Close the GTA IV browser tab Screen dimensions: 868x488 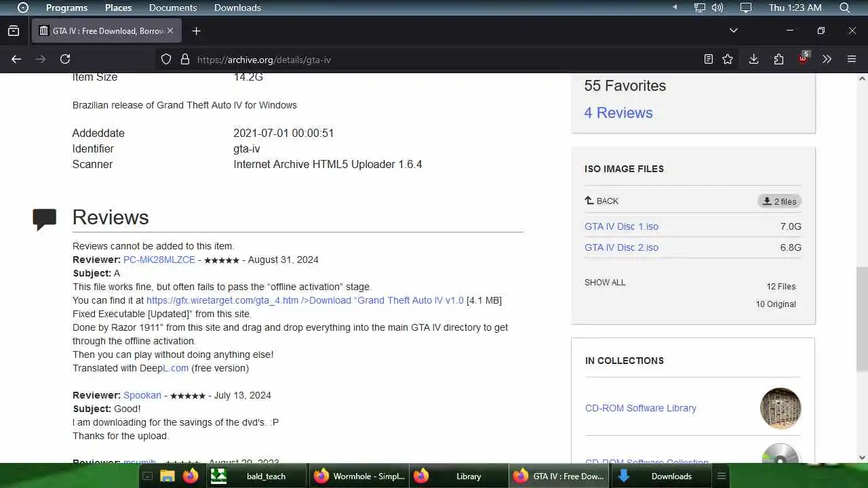tap(170, 30)
